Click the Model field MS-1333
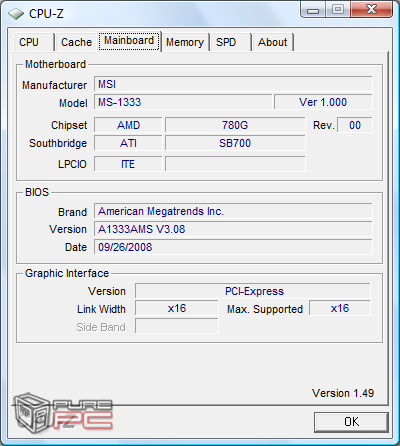Screen dimensions: 400x446 coord(183,102)
